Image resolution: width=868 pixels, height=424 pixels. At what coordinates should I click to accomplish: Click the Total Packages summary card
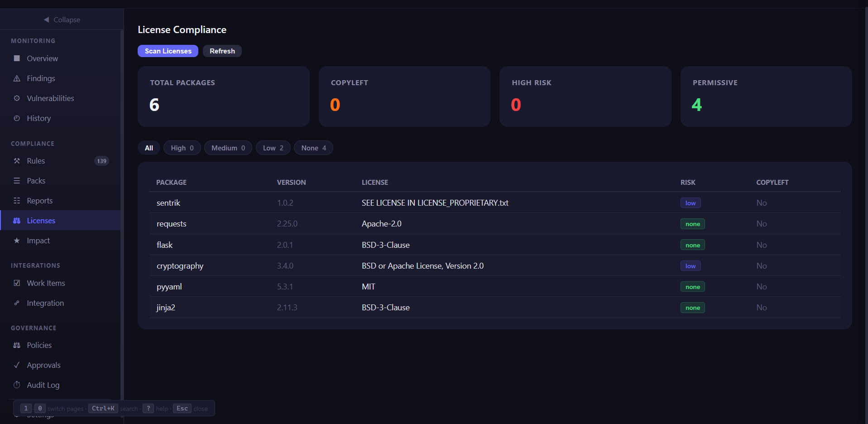[224, 96]
